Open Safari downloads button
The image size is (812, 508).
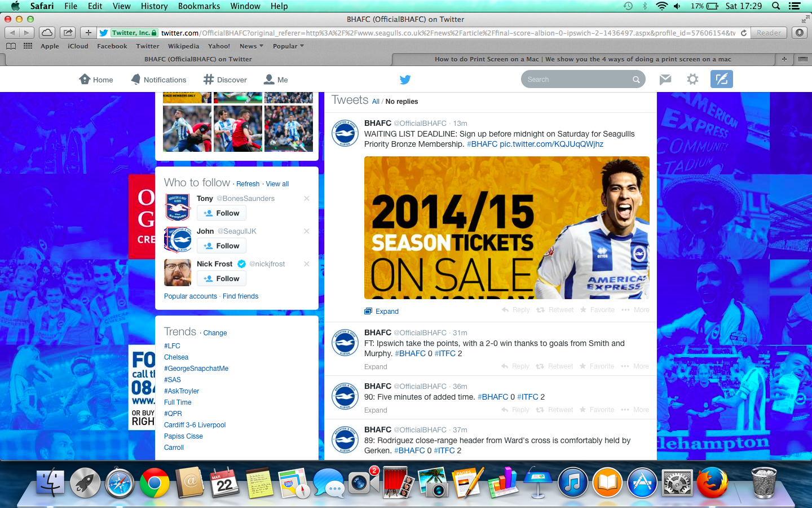pyautogui.click(x=800, y=33)
